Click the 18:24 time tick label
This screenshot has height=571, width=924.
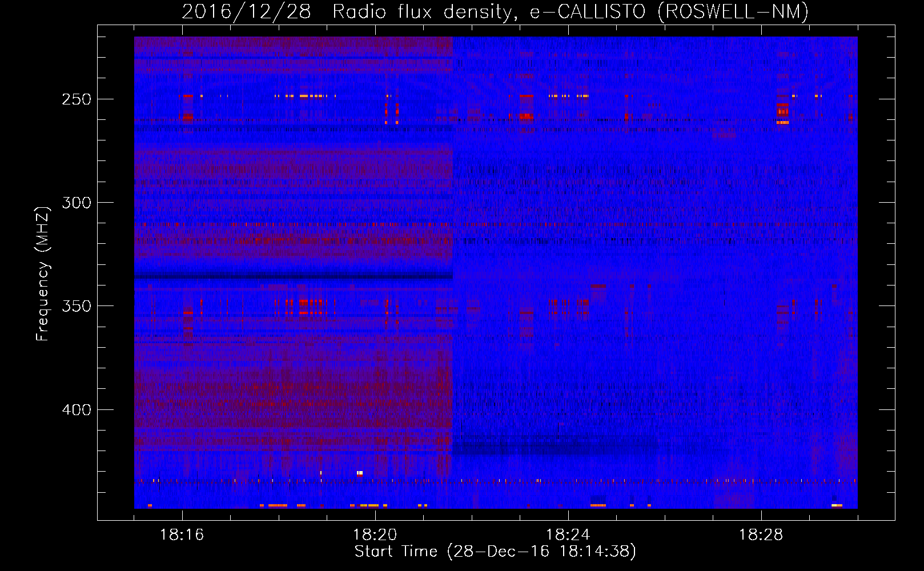(568, 535)
